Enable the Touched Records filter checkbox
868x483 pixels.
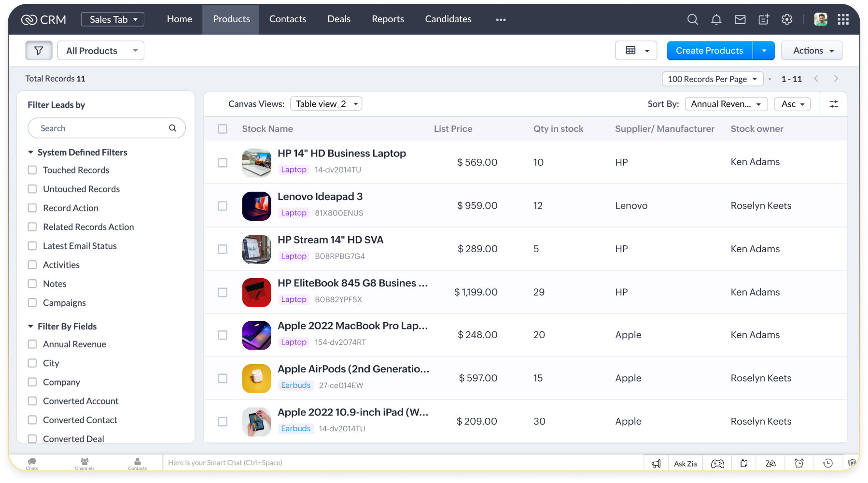32,170
